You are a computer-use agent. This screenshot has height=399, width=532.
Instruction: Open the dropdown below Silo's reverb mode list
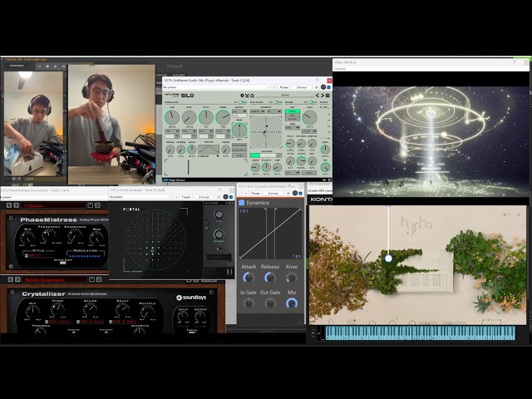(x=292, y=128)
